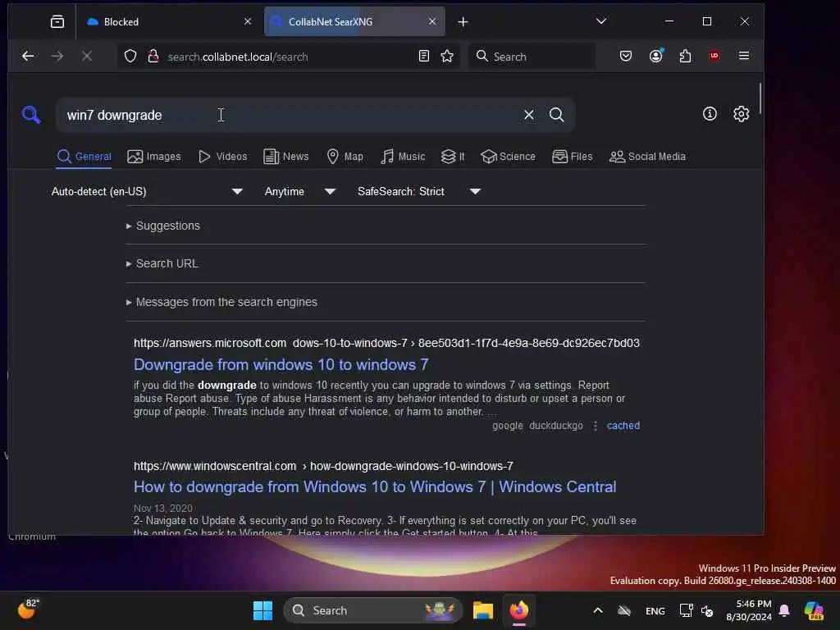Click the insecure connection padlock icon
840x630 pixels.
point(153,57)
